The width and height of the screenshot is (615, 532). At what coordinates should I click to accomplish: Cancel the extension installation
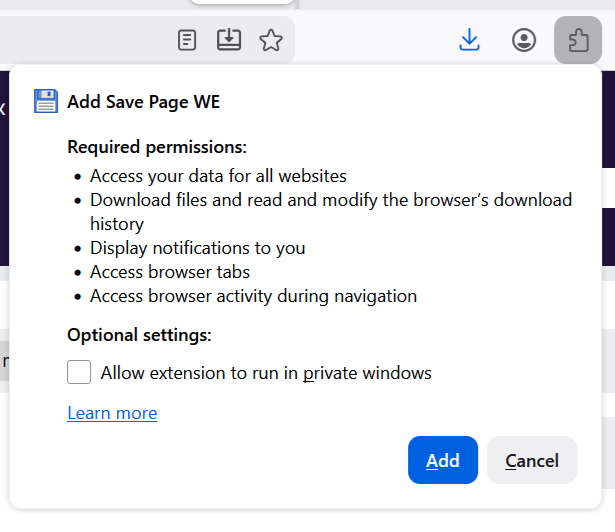tap(531, 460)
